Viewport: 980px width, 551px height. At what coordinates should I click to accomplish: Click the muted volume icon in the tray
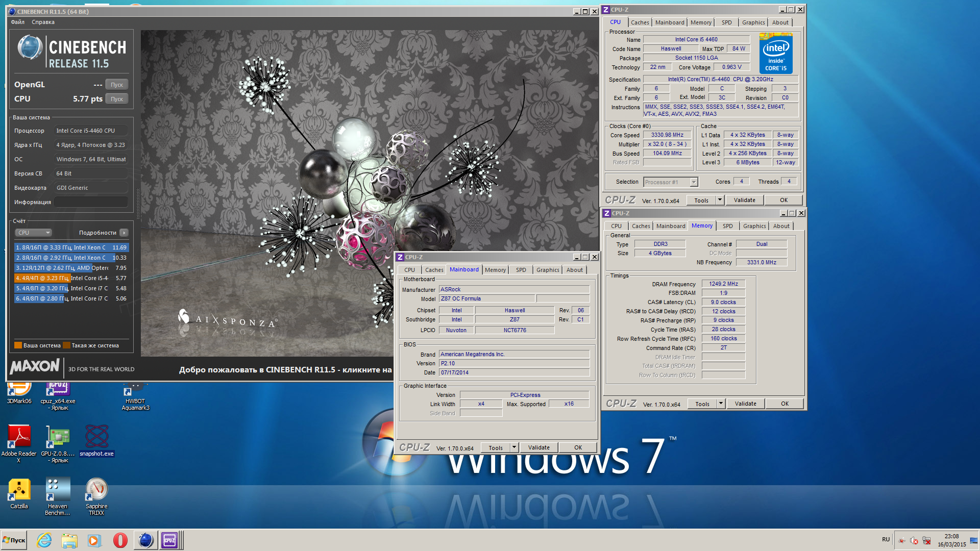click(x=914, y=540)
